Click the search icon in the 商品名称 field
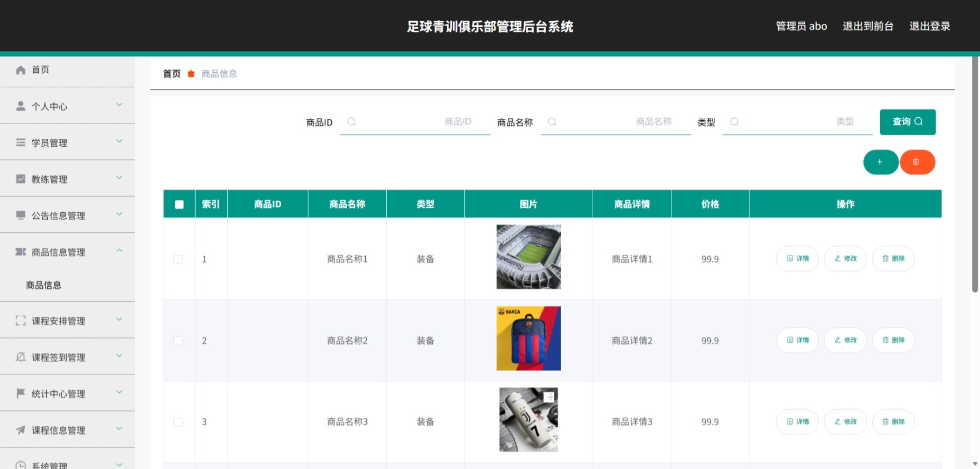980x469 pixels. (x=552, y=122)
